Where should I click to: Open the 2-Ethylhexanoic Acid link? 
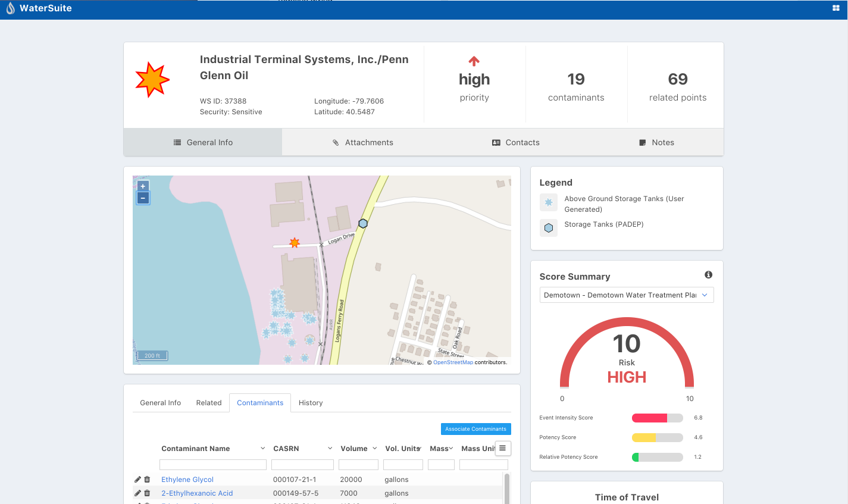(197, 493)
